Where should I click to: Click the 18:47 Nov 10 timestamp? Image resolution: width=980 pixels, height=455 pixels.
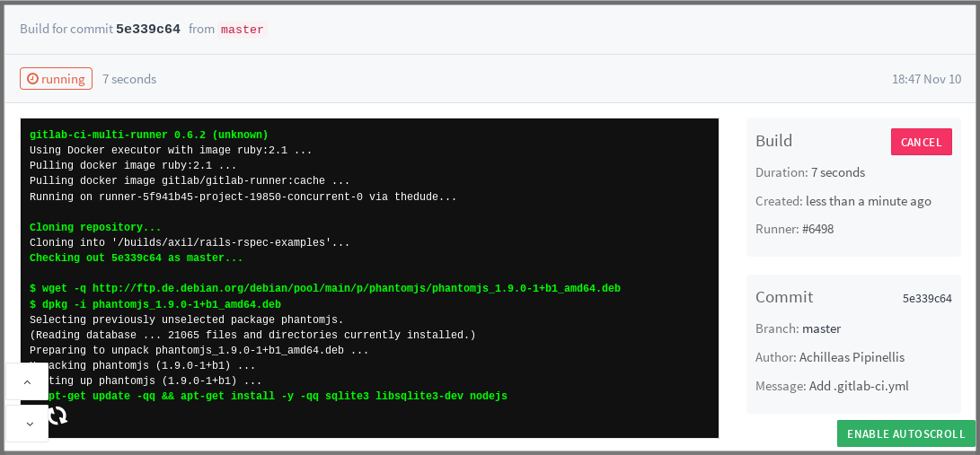click(x=926, y=79)
